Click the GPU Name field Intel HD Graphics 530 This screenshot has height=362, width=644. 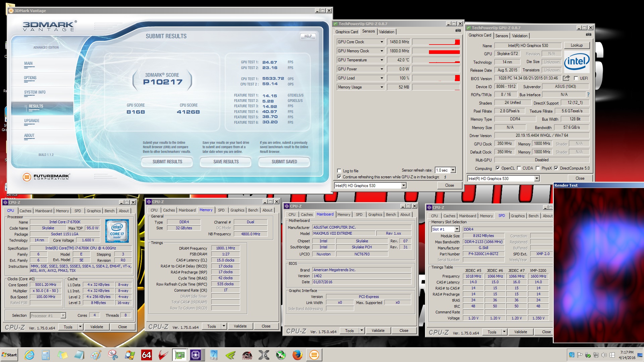[x=528, y=46]
